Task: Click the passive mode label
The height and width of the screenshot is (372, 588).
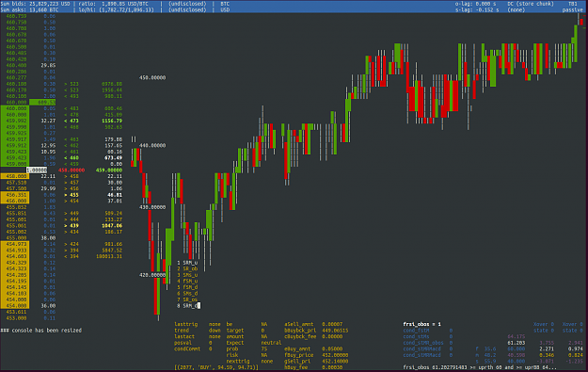Action: 573,9
